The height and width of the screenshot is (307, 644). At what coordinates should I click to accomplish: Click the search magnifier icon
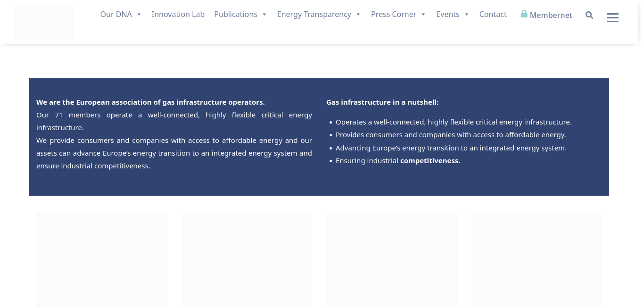coord(589,15)
